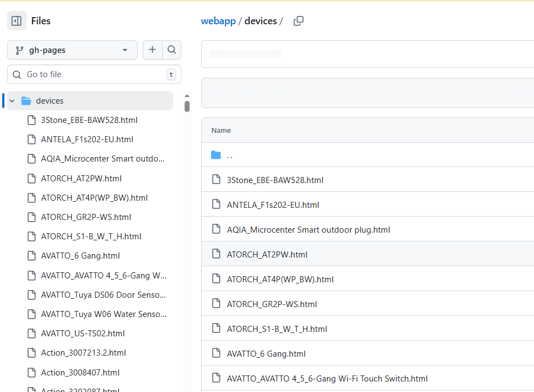The height and width of the screenshot is (392, 534).
Task: Open ATORCH_AT4P(WP_BW).html in main file list
Action: (x=281, y=280)
